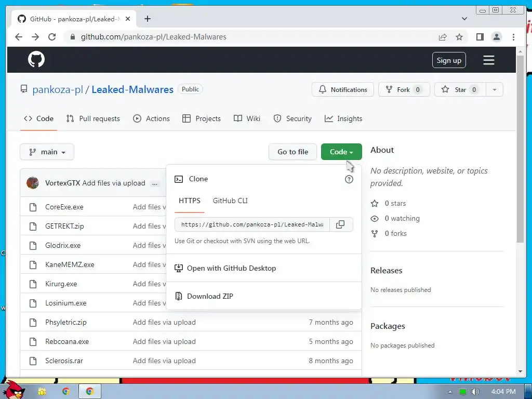Open the Releases heading link

click(x=386, y=270)
